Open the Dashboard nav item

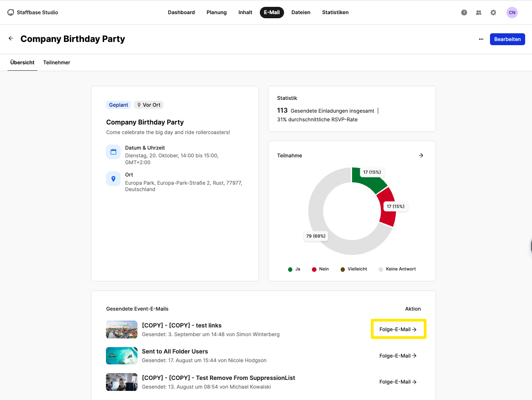[x=181, y=12]
